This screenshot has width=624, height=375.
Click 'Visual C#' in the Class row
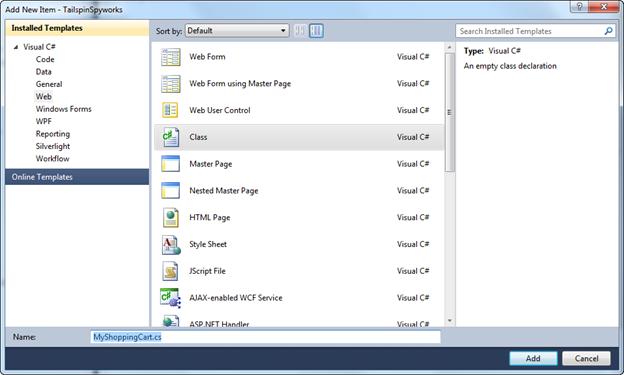pos(413,137)
